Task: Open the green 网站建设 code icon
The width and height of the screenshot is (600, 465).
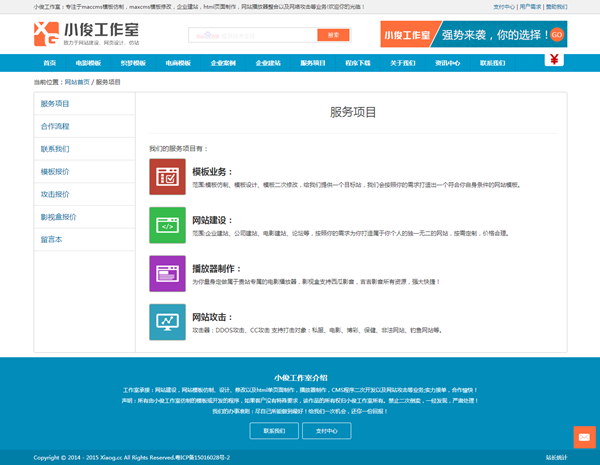Action: click(167, 225)
